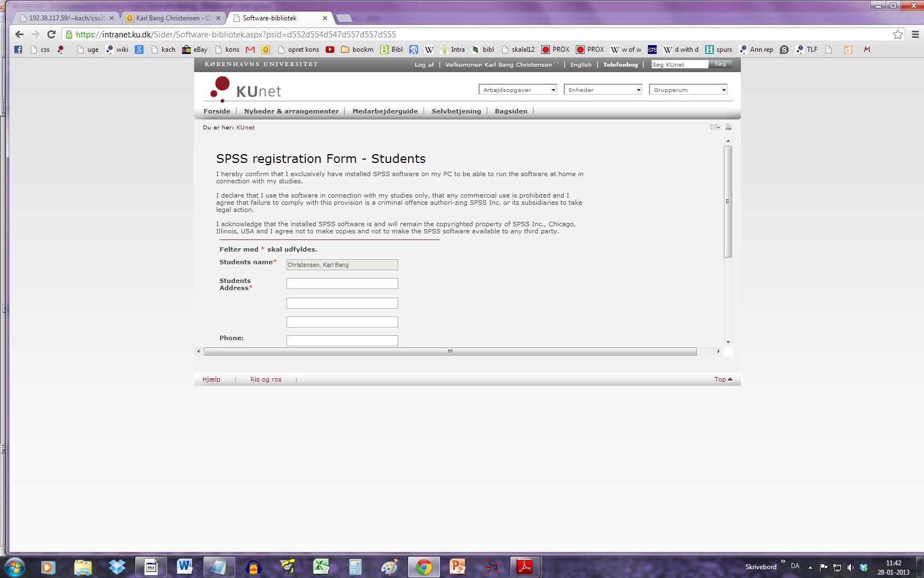Open Microsoft Word from the taskbar

[185, 566]
